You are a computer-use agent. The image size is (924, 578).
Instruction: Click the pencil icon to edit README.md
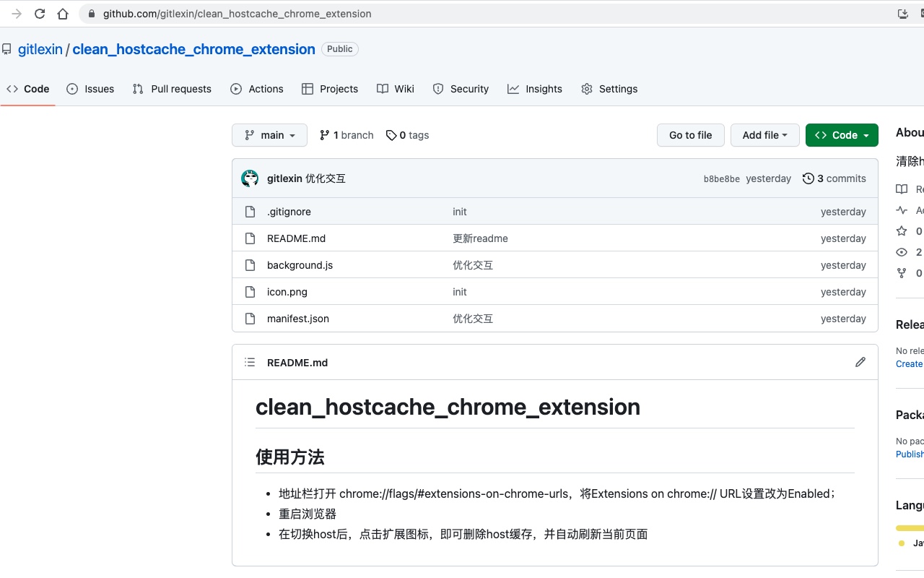point(860,361)
